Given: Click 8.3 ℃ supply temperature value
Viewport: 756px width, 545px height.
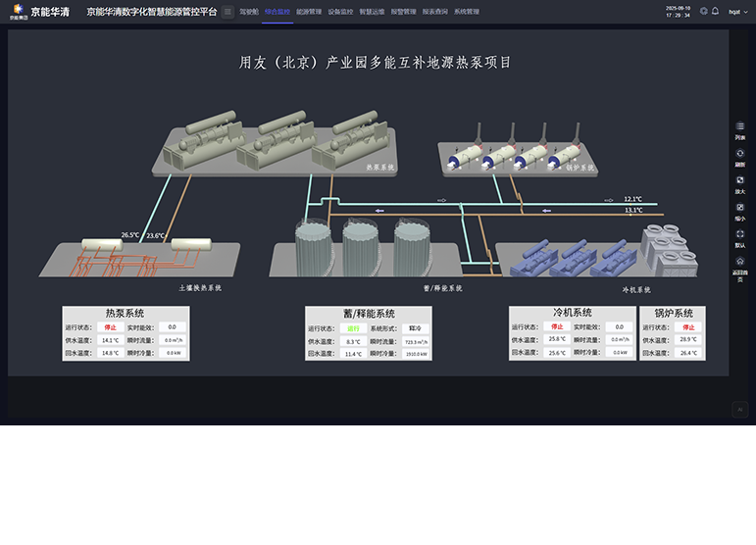Looking at the screenshot, I should [353, 342].
